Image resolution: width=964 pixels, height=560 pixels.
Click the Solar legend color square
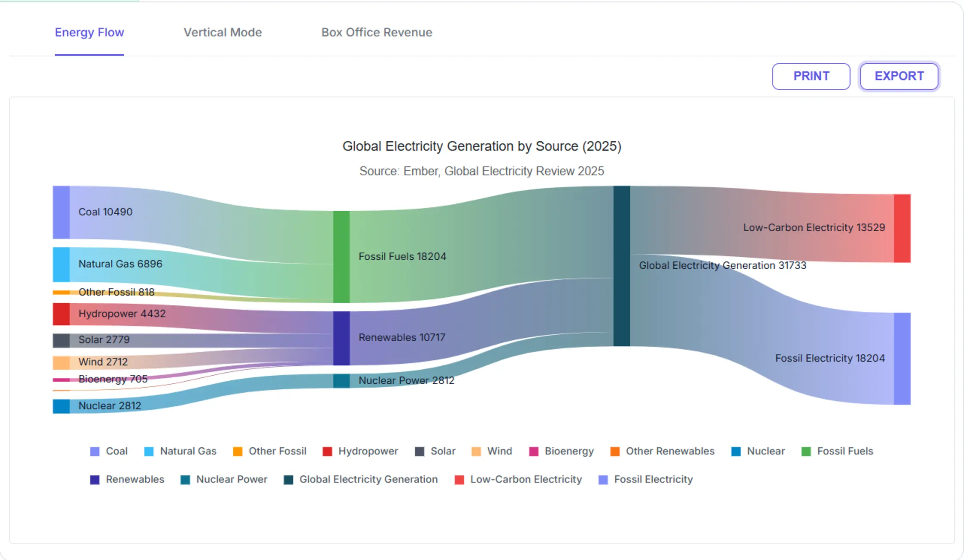point(419,451)
